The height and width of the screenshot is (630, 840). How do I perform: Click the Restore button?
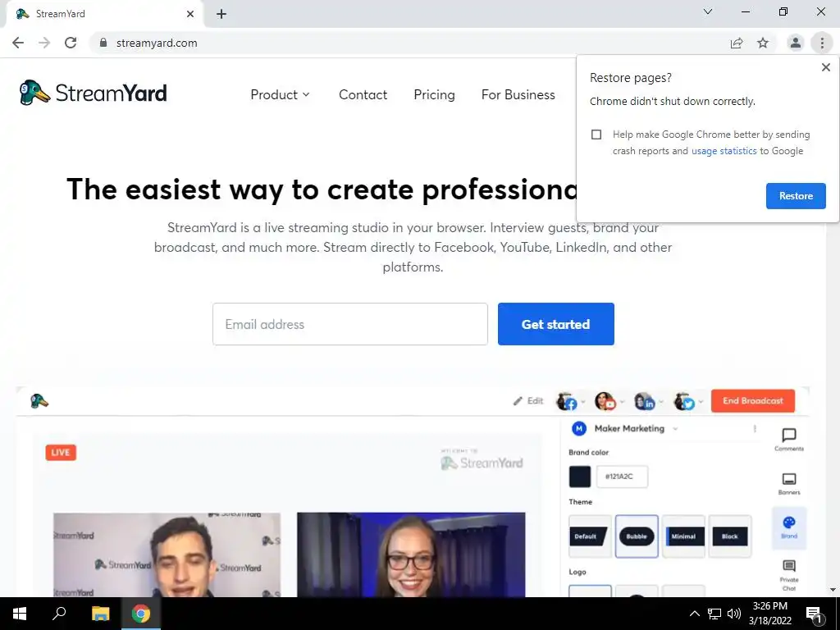pyautogui.click(x=796, y=196)
